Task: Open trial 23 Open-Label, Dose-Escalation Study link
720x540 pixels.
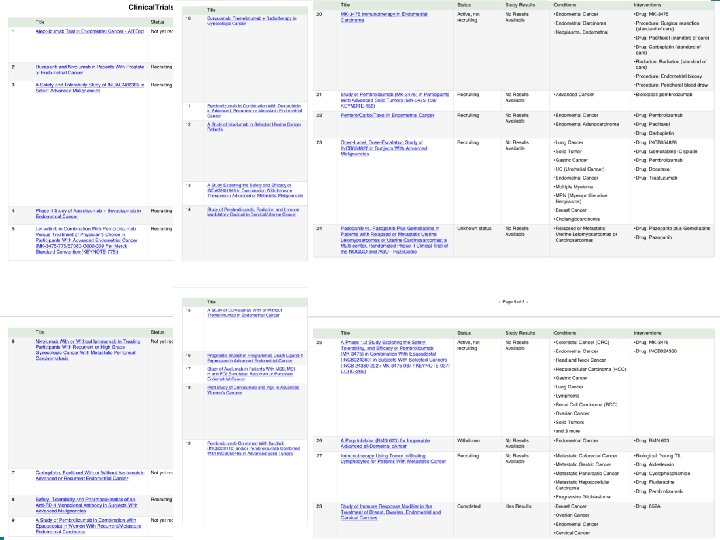Action: click(384, 148)
